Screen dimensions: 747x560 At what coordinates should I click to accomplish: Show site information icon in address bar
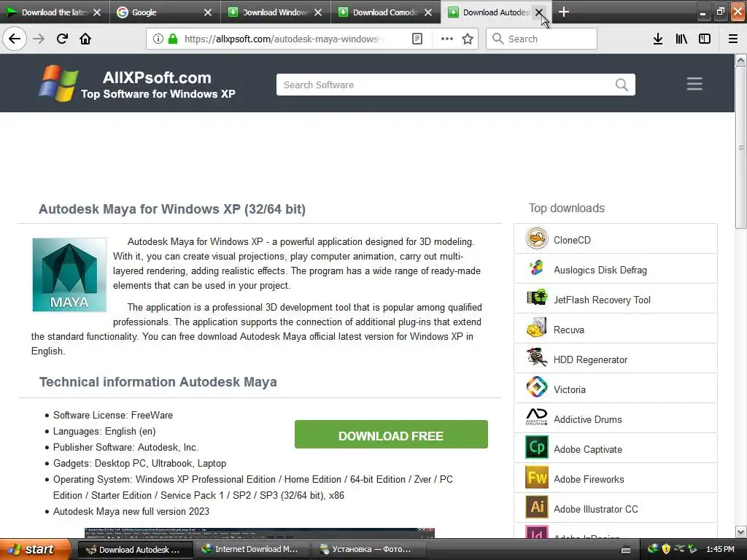(158, 39)
